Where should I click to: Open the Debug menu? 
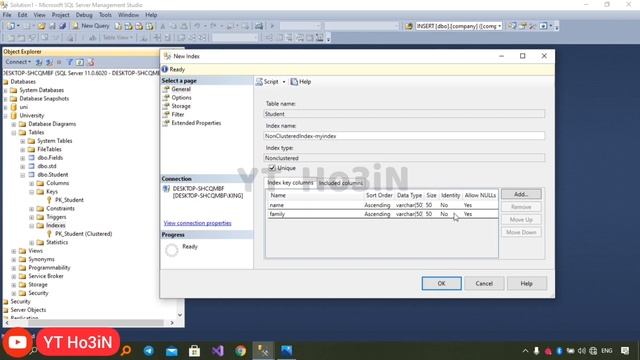(x=84, y=15)
